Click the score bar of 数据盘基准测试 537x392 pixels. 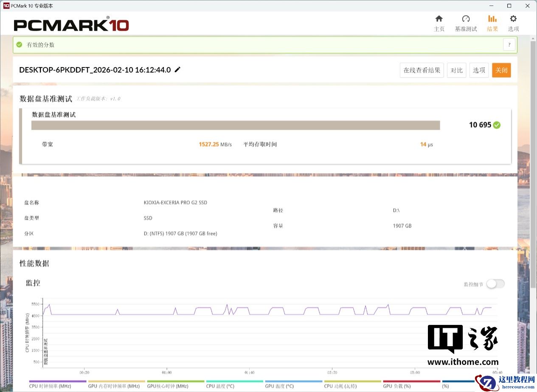pyautogui.click(x=236, y=125)
